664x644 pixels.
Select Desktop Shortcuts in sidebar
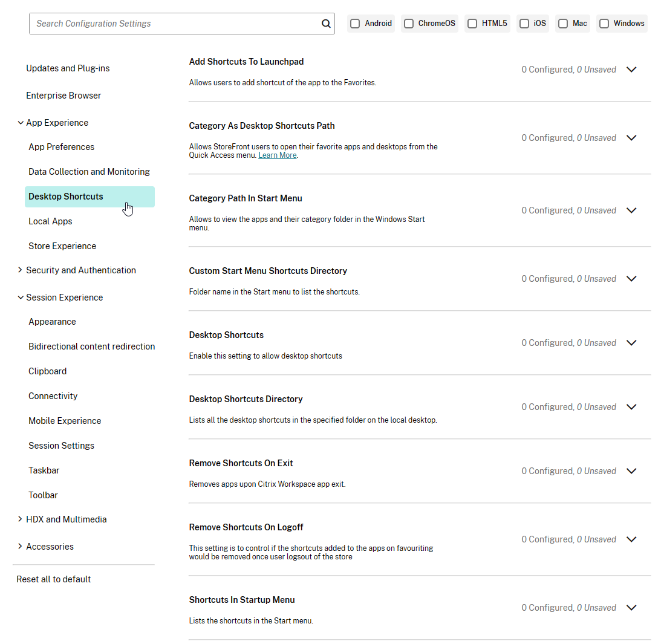(x=90, y=197)
